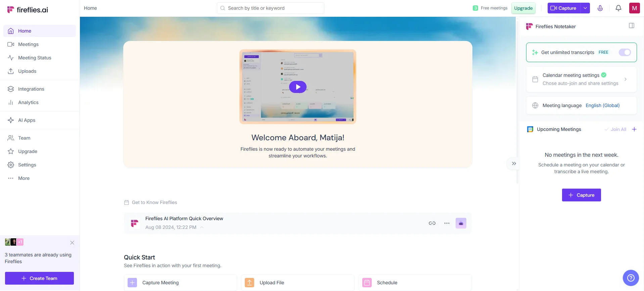Image resolution: width=644 pixels, height=291 pixels.
Task: Open Settings from sidebar
Action: pos(40,165)
